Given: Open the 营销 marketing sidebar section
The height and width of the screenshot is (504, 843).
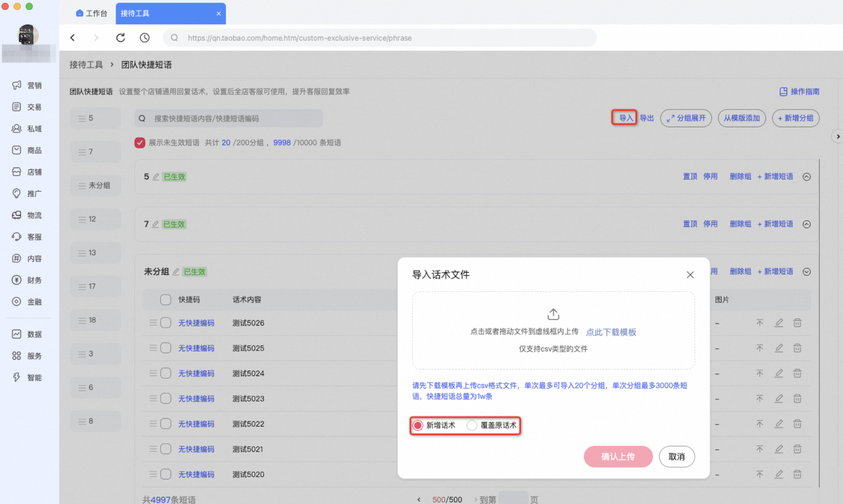Looking at the screenshot, I should [x=27, y=85].
